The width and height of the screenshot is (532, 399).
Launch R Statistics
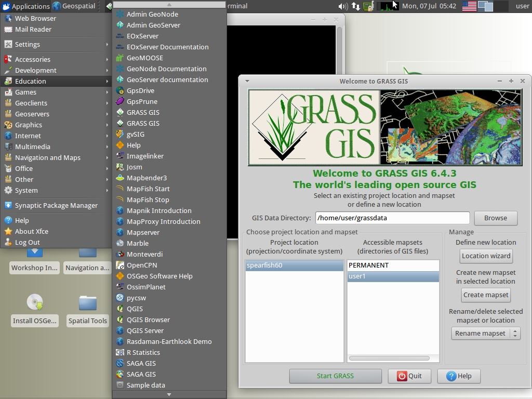(169, 353)
